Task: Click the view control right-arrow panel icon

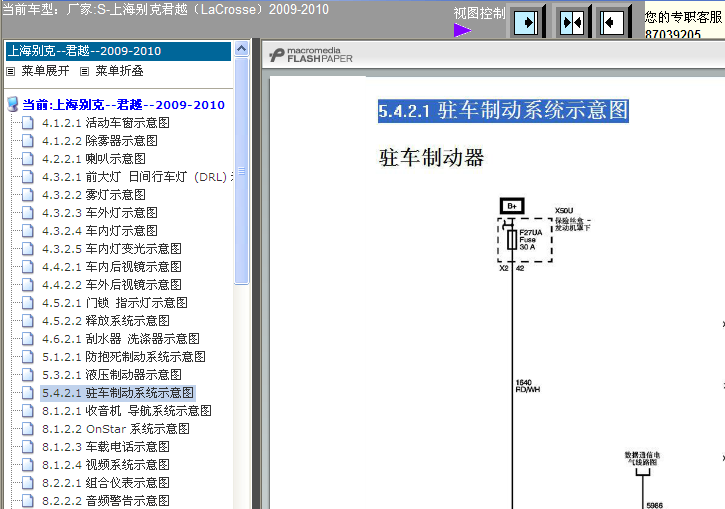Action: pyautogui.click(x=526, y=22)
